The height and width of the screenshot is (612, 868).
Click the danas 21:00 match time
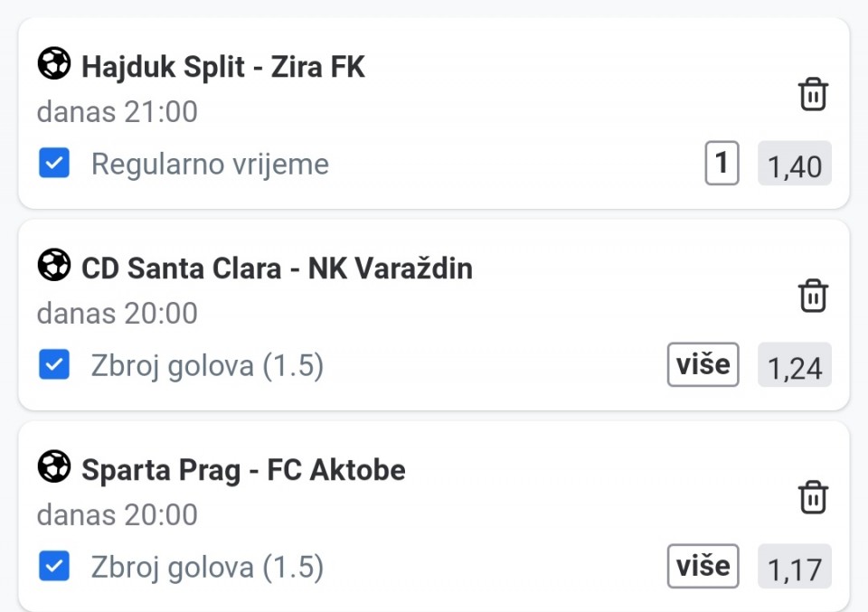(117, 111)
